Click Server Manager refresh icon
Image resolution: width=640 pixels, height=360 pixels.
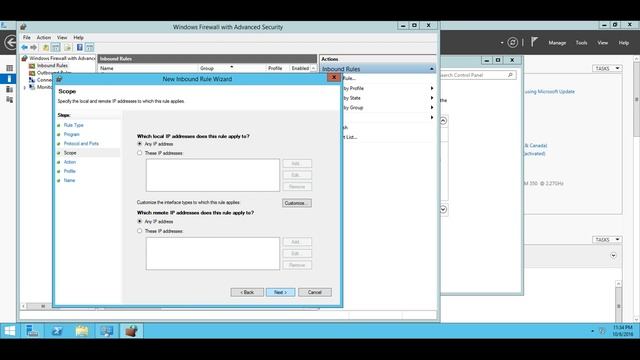click(x=513, y=42)
